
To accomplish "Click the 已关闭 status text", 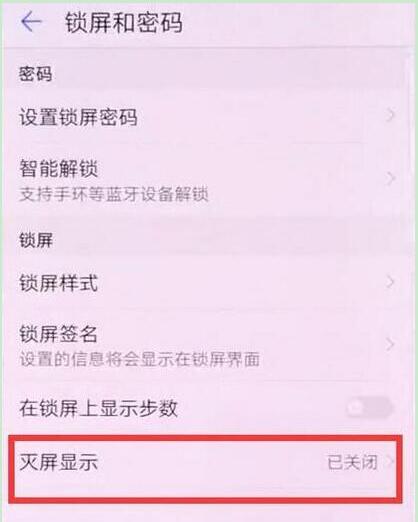I will coord(352,462).
